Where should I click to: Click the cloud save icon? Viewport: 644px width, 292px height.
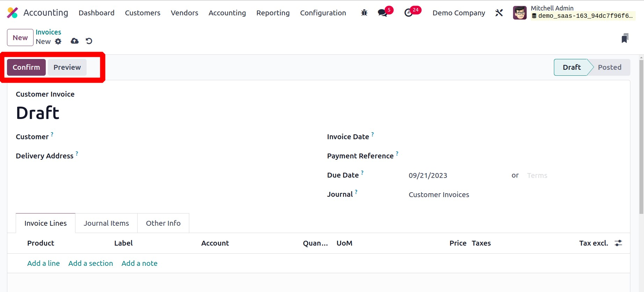point(74,41)
